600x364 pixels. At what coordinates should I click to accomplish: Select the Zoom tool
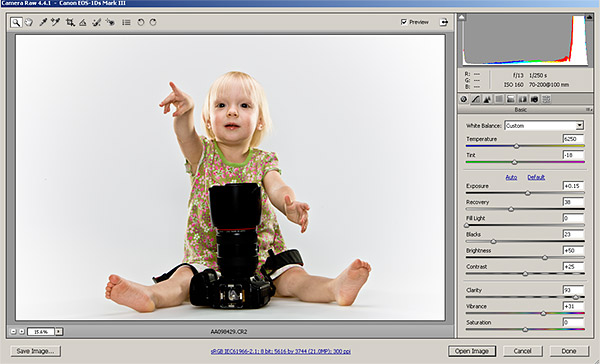pyautogui.click(x=16, y=22)
